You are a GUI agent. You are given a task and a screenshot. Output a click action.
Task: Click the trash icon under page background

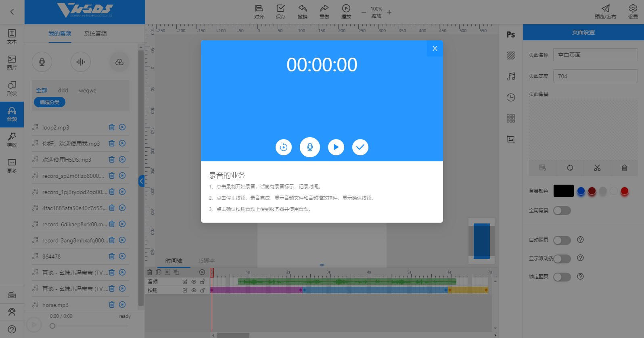tap(624, 168)
